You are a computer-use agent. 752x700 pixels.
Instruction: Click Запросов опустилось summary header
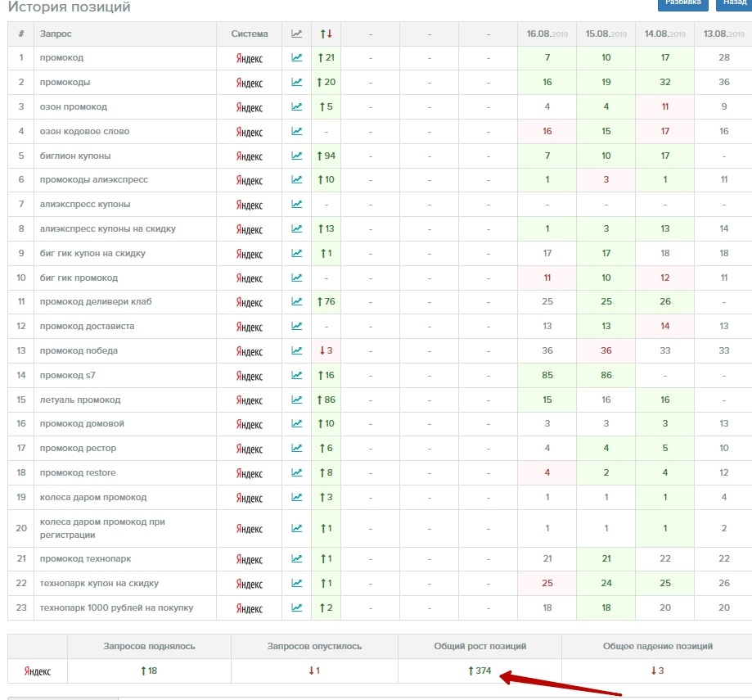point(314,646)
